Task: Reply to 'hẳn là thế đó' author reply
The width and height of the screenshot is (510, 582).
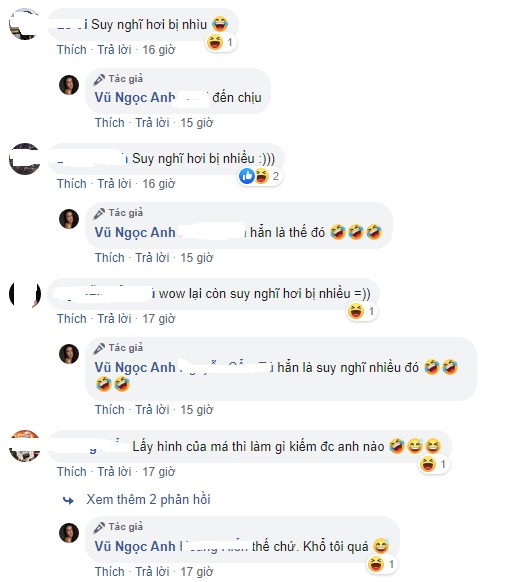Action: 152,257
